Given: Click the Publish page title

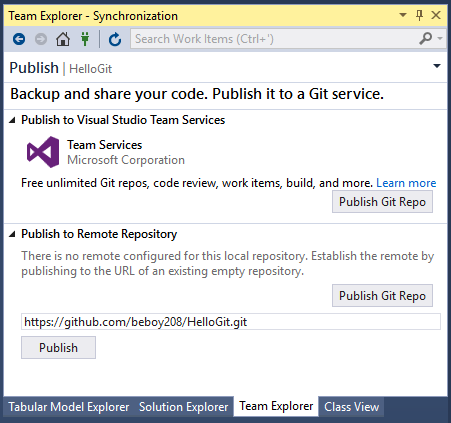Looking at the screenshot, I should point(34,68).
